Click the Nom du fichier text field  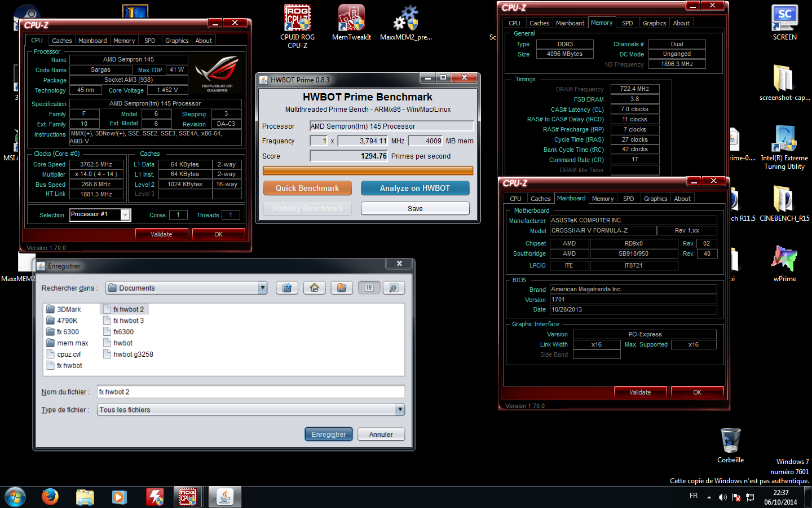[251, 392]
